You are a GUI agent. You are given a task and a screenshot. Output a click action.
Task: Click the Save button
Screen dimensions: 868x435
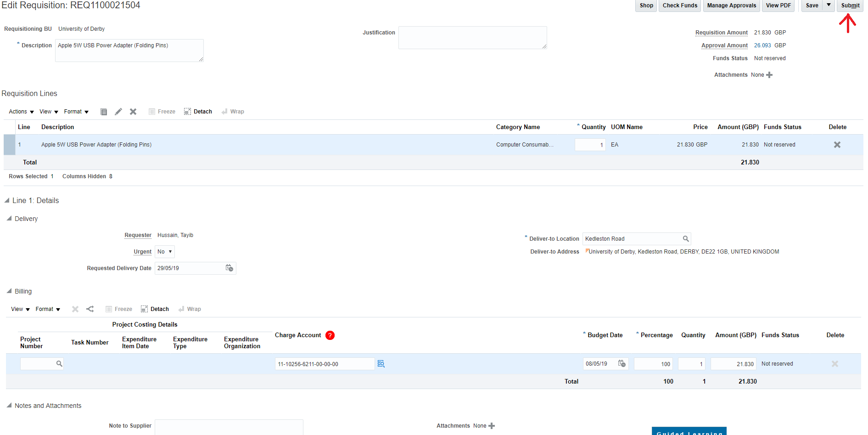click(x=812, y=6)
